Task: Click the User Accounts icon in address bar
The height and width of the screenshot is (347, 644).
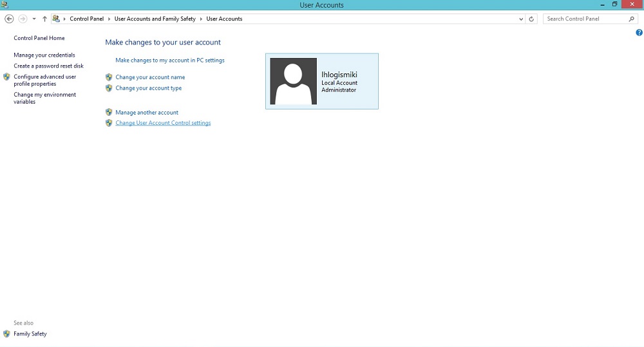Action: click(56, 19)
